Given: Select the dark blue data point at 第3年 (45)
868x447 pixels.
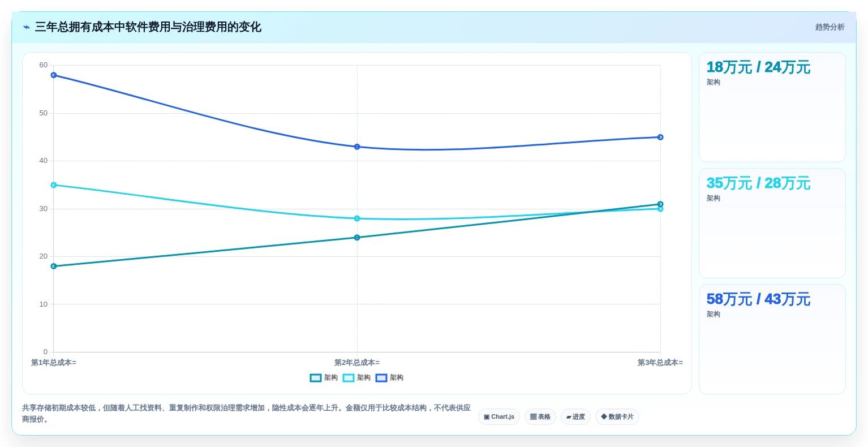Looking at the screenshot, I should (660, 137).
